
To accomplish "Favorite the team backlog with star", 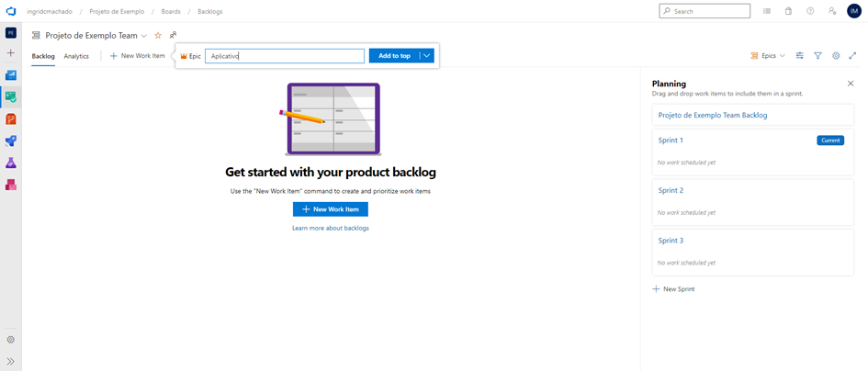I will [x=158, y=35].
